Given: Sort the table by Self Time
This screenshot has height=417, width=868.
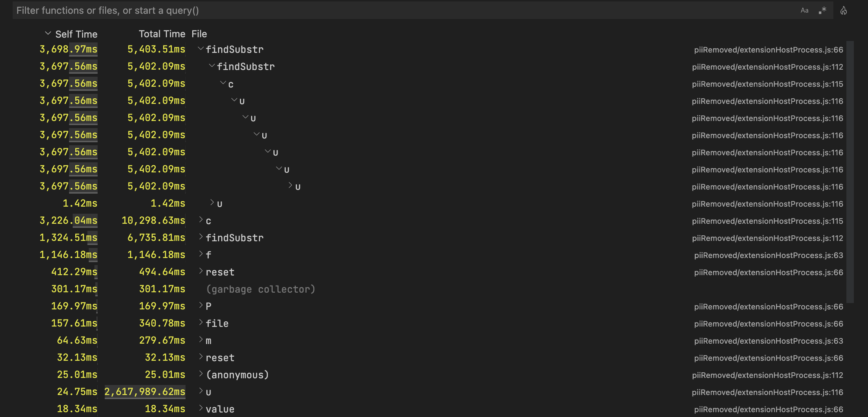Looking at the screenshot, I should (76, 34).
